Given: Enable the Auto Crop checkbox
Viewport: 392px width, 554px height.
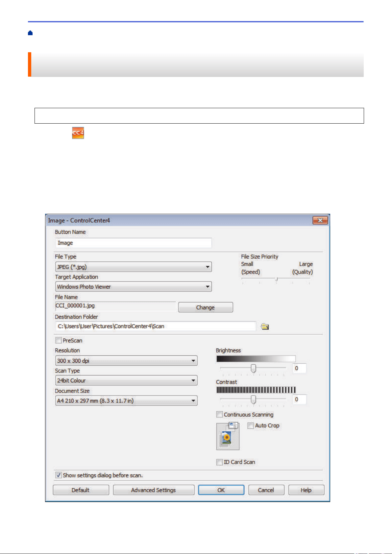Looking at the screenshot, I should click(x=251, y=425).
